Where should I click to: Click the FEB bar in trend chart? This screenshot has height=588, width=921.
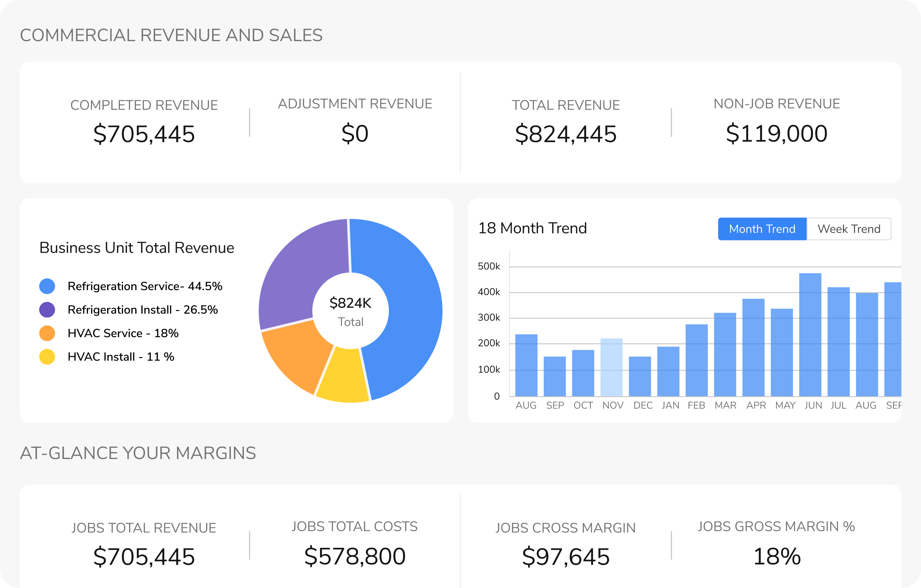697,360
